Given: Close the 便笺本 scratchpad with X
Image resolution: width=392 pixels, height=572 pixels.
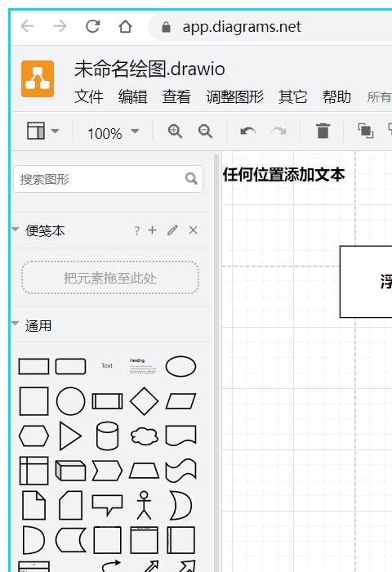Looking at the screenshot, I should tap(194, 230).
